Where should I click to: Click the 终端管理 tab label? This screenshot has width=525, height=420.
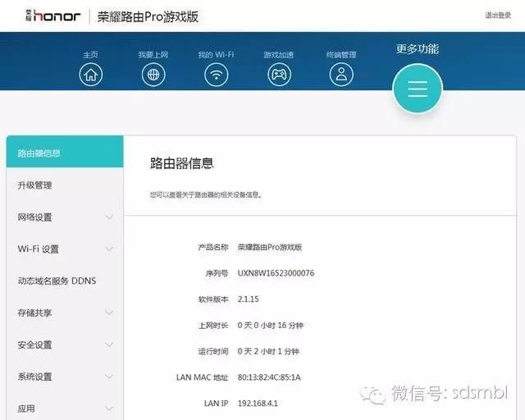tap(341, 55)
